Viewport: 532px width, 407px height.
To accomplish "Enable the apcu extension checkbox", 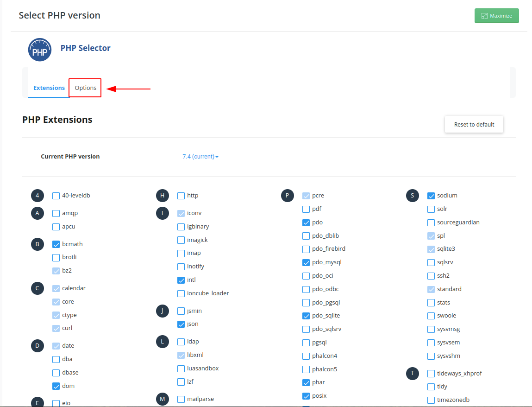I will click(x=56, y=227).
